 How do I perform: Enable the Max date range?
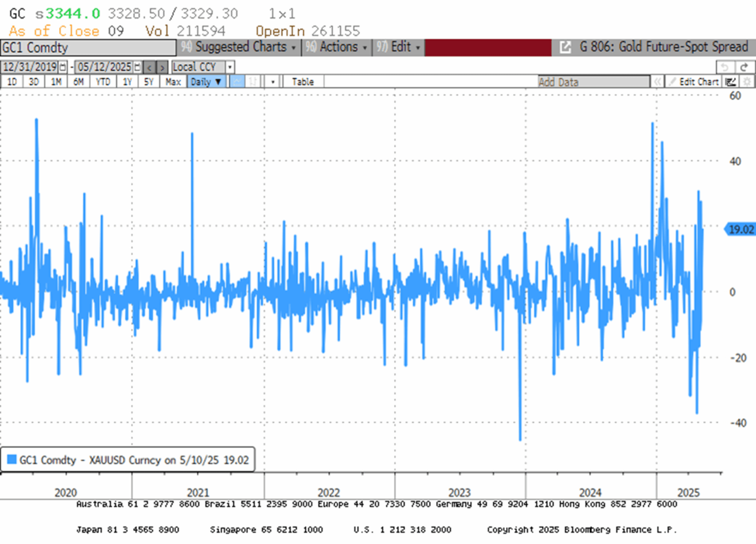point(173,82)
